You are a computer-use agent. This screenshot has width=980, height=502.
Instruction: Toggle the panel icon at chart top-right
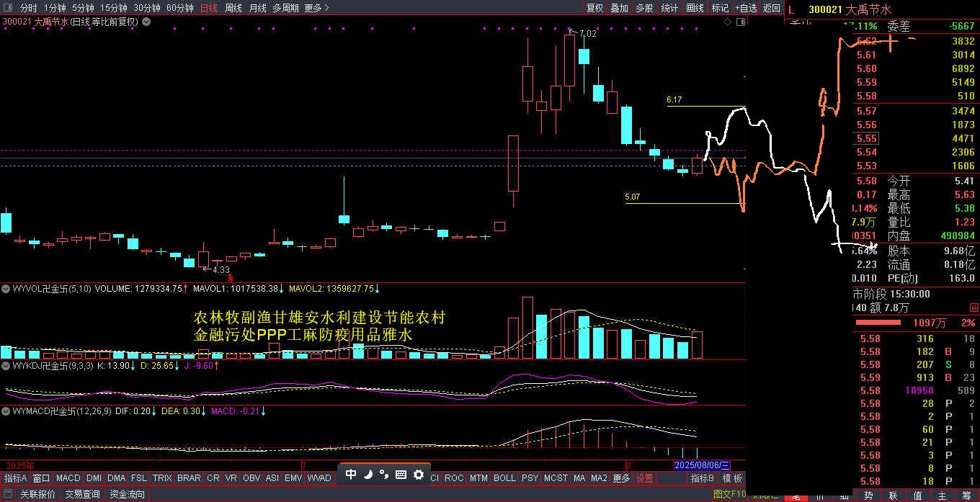pyautogui.click(x=739, y=22)
